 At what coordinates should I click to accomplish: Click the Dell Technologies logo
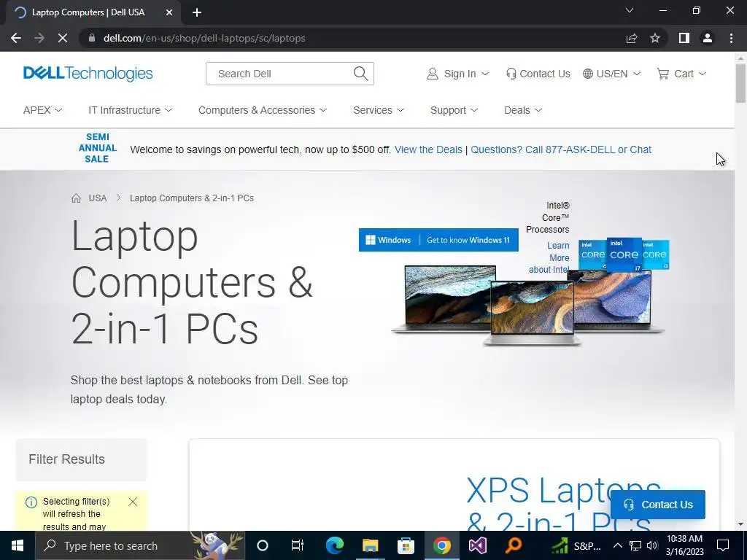(88, 74)
